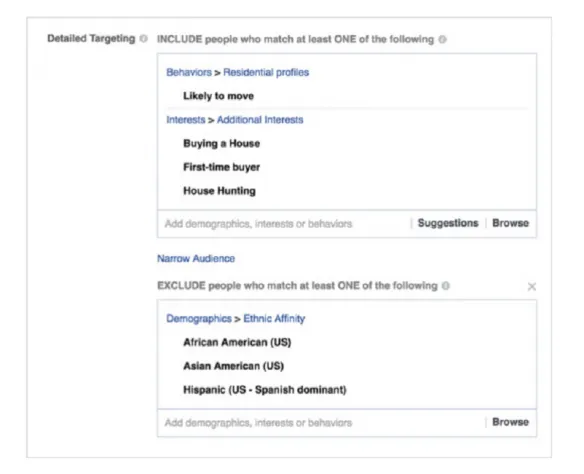Image resolution: width=584 pixels, height=474 pixels.
Task: Open Additional Interests link
Action: pyautogui.click(x=260, y=120)
